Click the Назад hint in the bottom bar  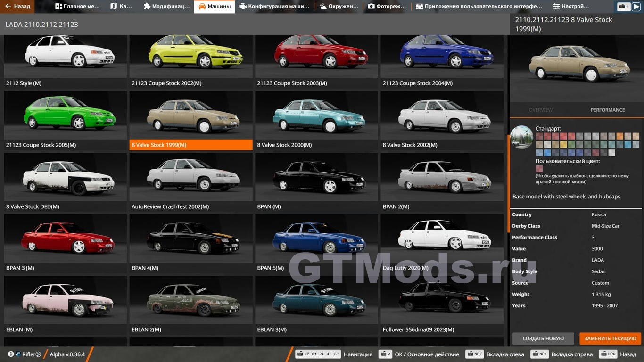tap(617, 354)
